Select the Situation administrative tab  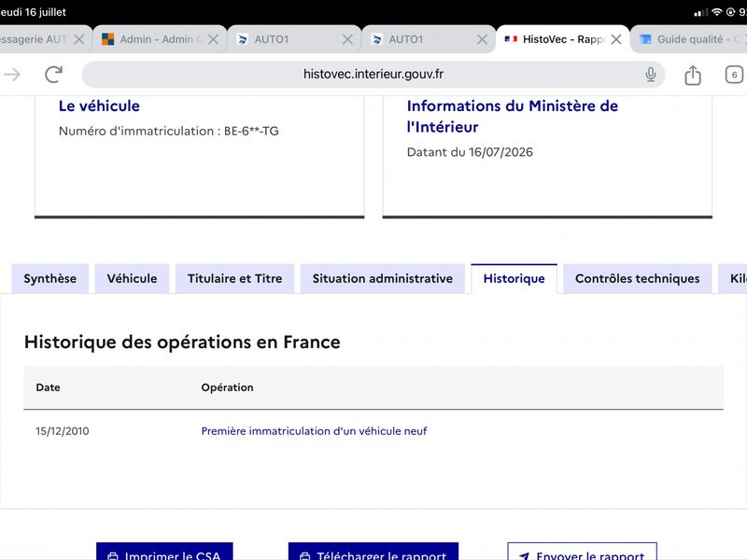tap(383, 278)
